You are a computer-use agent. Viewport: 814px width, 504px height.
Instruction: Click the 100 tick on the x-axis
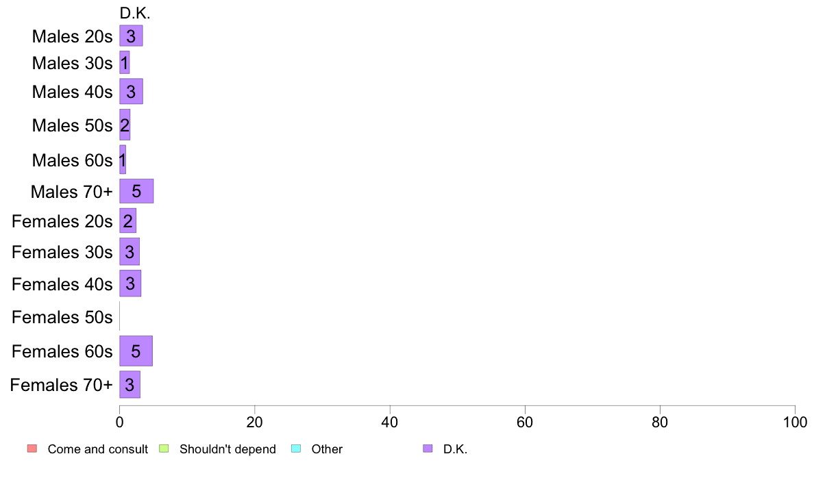[795, 422]
